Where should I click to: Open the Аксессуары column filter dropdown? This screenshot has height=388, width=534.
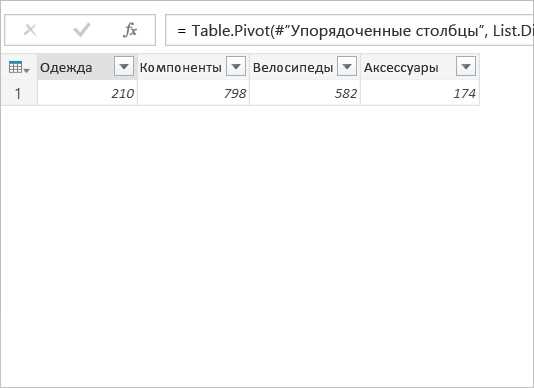pyautogui.click(x=466, y=66)
